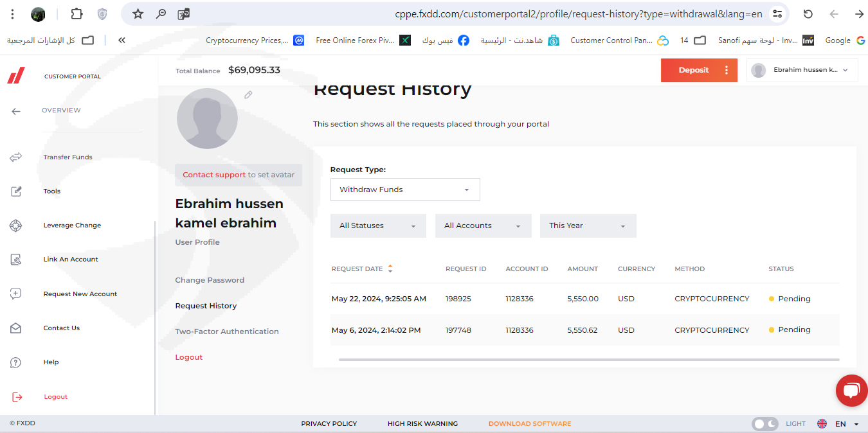Open the live chat bubble
The width and height of the screenshot is (868, 433).
point(851,391)
